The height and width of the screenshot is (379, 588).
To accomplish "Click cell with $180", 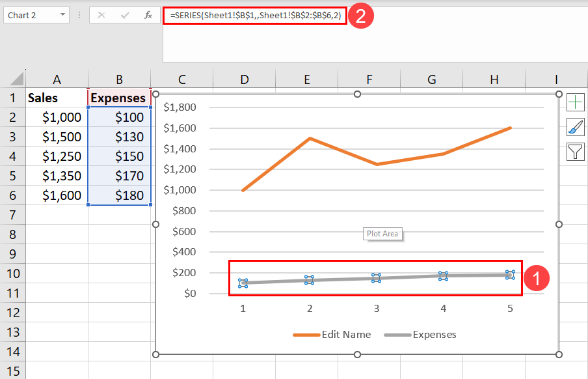I will point(119,195).
